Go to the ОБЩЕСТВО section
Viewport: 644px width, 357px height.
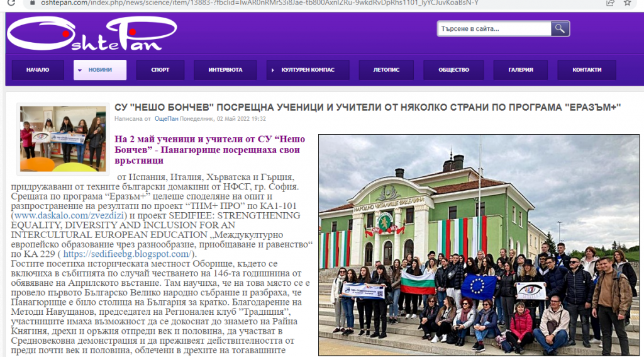[453, 70]
